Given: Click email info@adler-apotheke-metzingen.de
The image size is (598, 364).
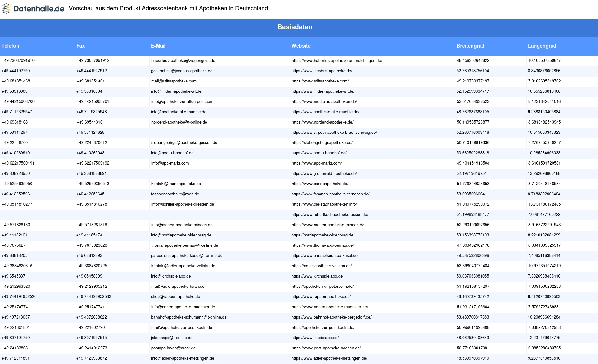Looking at the screenshot, I should coord(183,358).
